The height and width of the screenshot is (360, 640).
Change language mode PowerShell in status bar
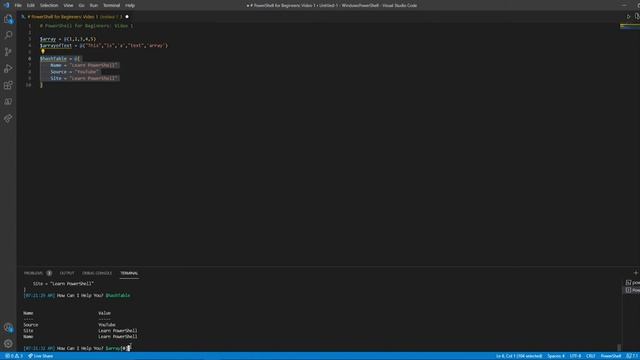click(611, 356)
